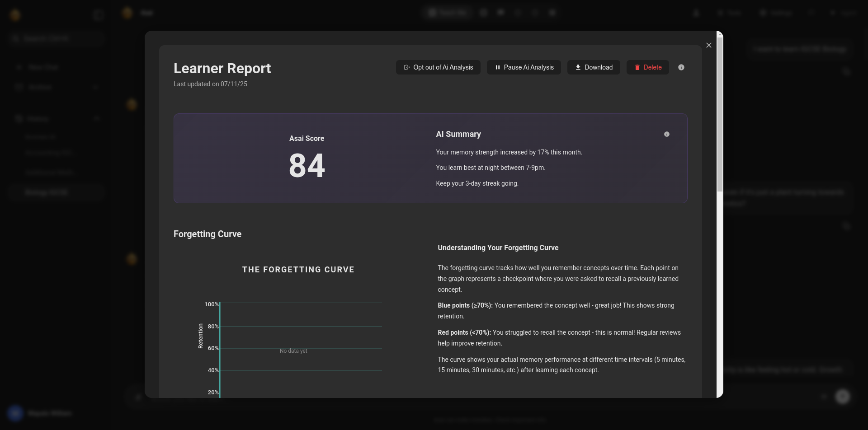Close the Learner Report dialog
Image resolution: width=868 pixels, height=430 pixels.
click(x=708, y=45)
